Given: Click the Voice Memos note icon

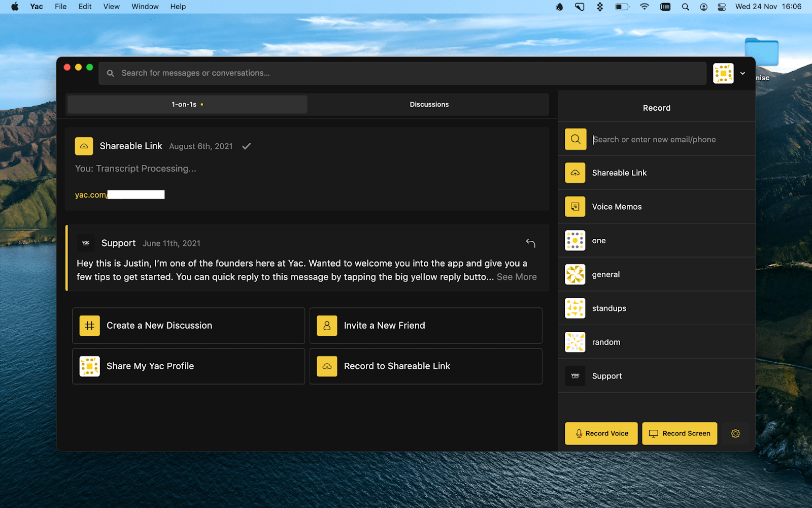Looking at the screenshot, I should coord(575,207).
